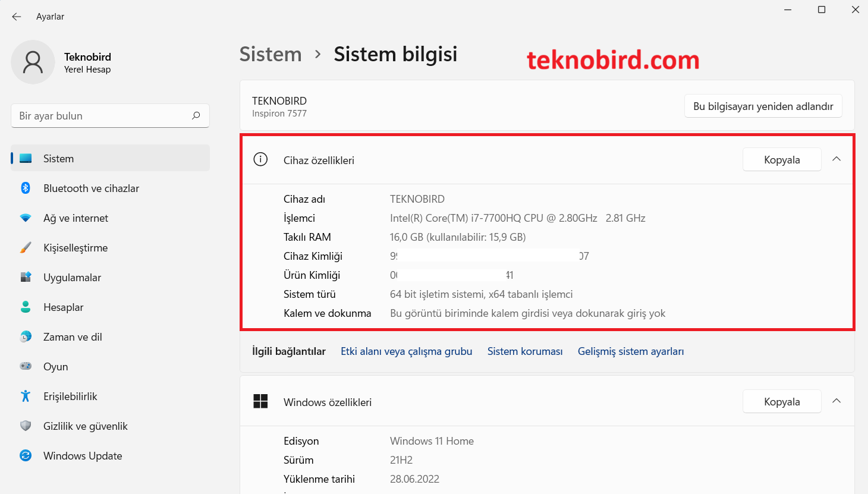This screenshot has width=868, height=494.
Task: Open Uygulamalar using its icon
Action: tap(26, 277)
